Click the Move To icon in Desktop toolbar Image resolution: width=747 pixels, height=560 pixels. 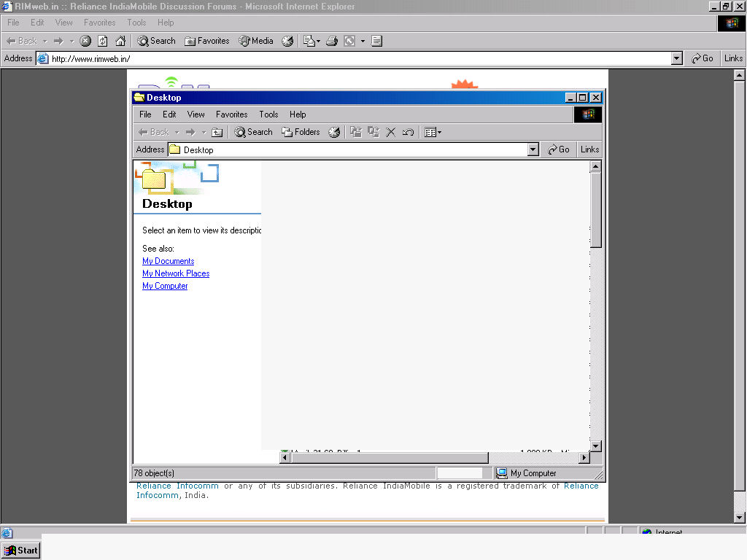(356, 132)
